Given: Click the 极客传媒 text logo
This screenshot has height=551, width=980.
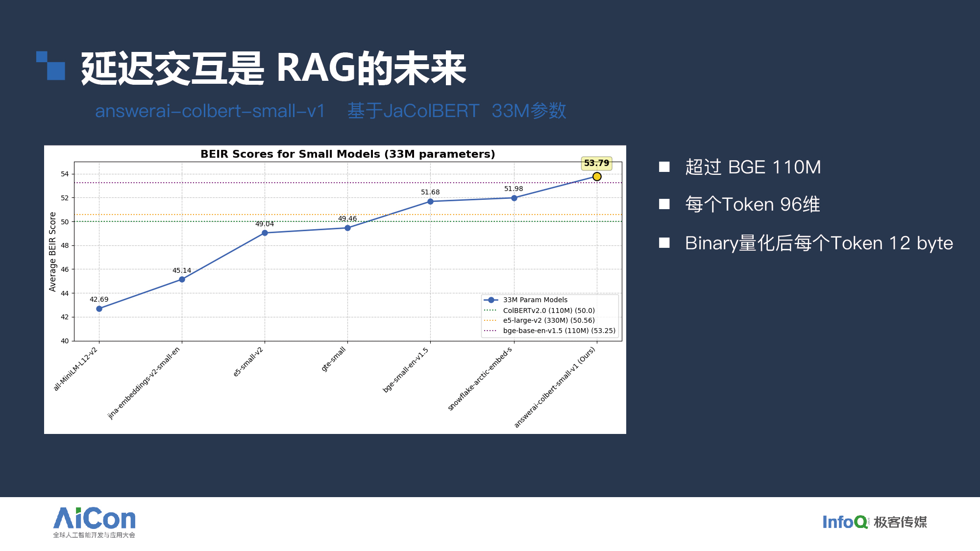Looking at the screenshot, I should point(900,522).
